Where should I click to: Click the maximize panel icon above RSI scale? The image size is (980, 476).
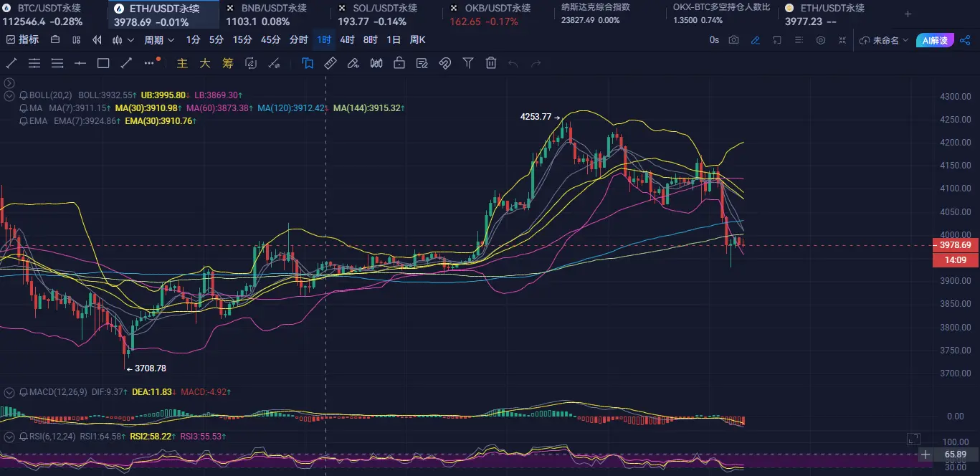(x=913, y=438)
